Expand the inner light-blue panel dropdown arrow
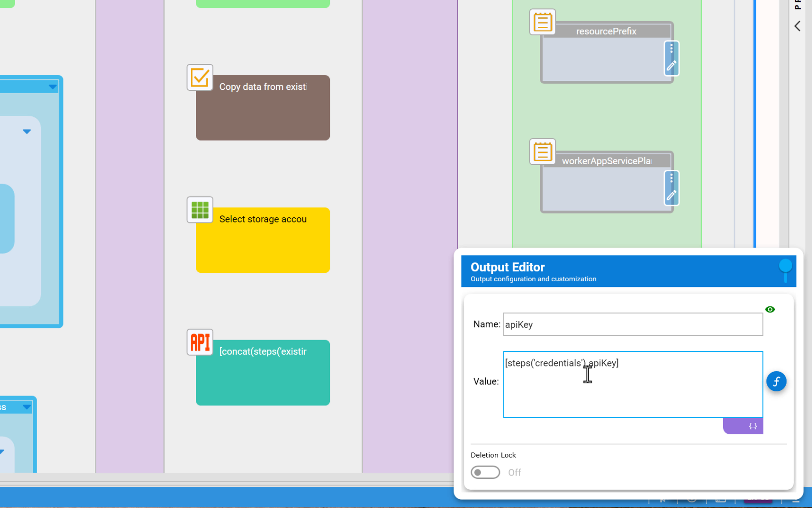 click(27, 132)
